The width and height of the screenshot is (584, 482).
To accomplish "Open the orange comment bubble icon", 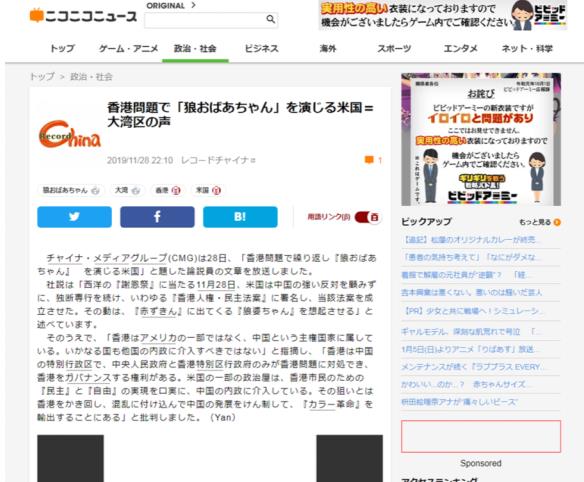I will (x=369, y=160).
